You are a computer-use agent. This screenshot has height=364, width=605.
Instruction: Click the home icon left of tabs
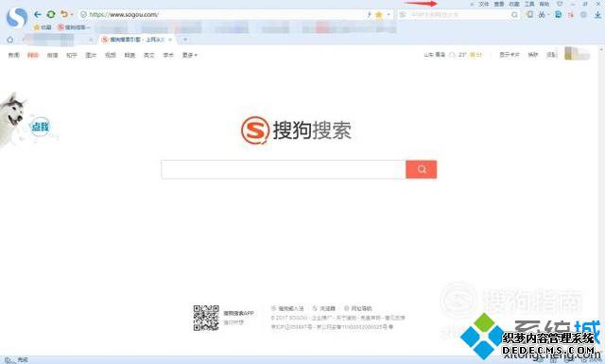(10, 40)
